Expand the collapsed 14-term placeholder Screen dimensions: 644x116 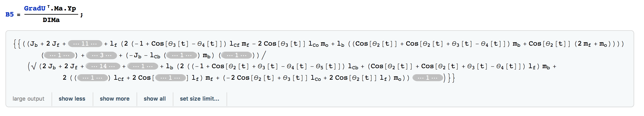[x=103, y=66]
